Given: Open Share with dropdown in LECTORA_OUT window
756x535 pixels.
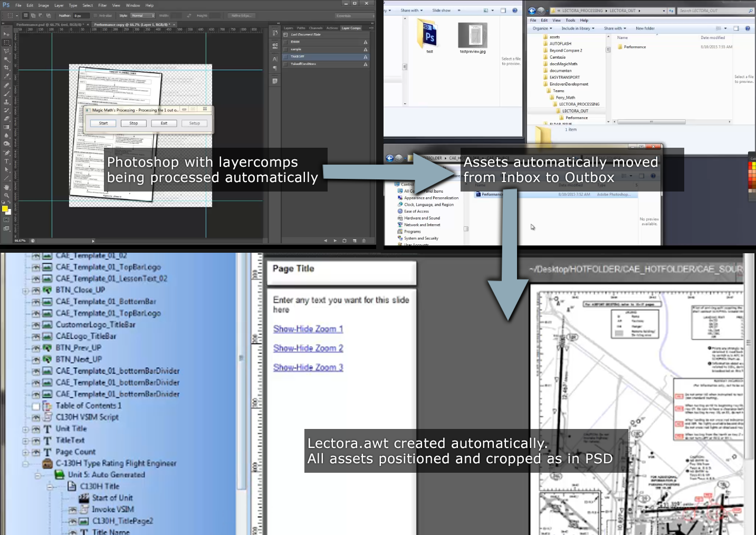Looking at the screenshot, I should coord(615,28).
